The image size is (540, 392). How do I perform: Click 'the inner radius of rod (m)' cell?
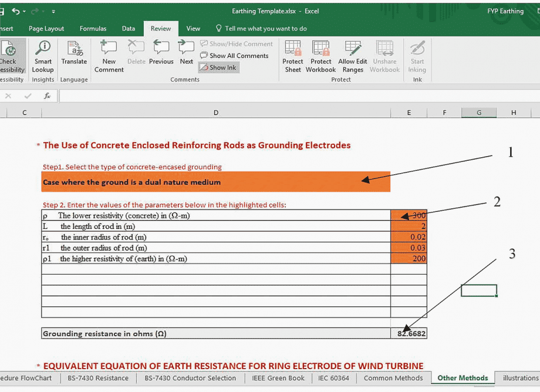(216, 236)
